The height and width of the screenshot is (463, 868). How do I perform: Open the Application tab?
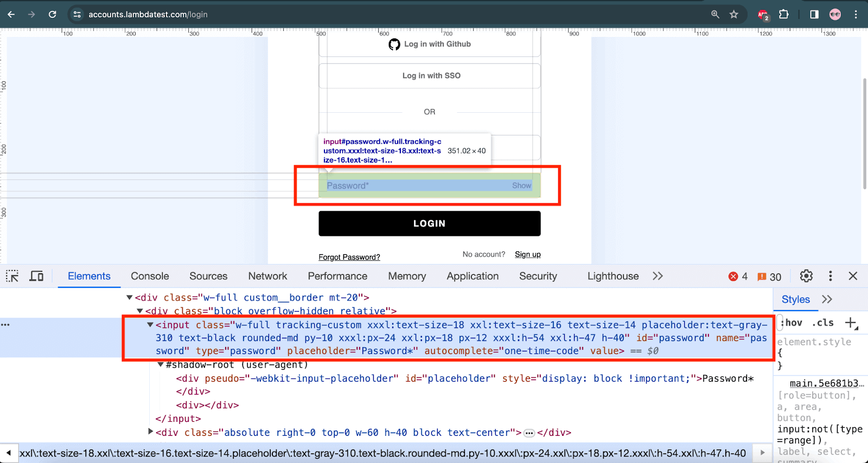[473, 276]
